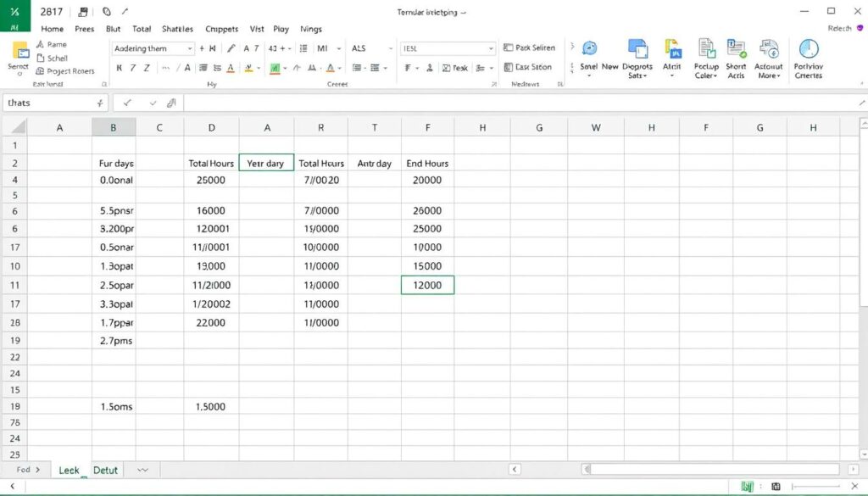Click sheet tab chevron next to Detut
This screenshot has width=868, height=496.
(x=142, y=470)
